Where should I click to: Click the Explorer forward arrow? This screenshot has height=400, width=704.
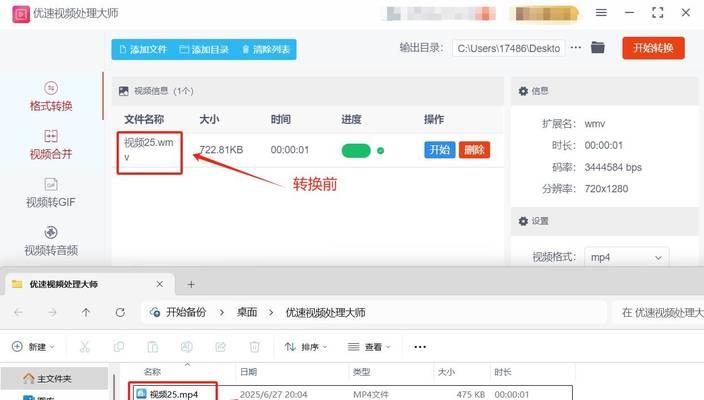click(52, 312)
